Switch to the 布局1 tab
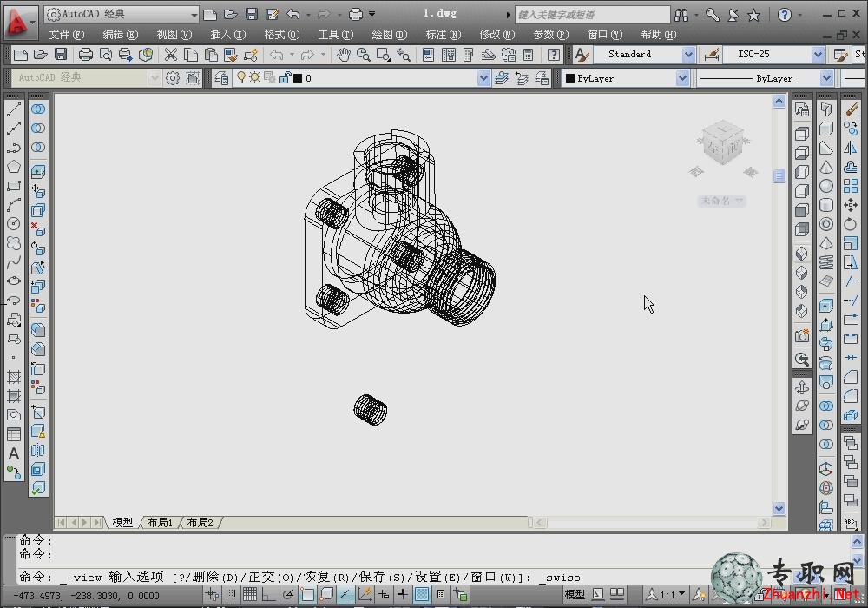 click(x=160, y=522)
